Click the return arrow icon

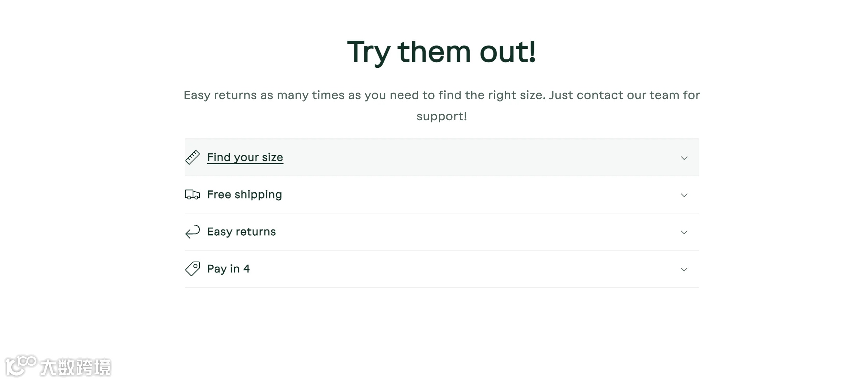[x=192, y=232]
